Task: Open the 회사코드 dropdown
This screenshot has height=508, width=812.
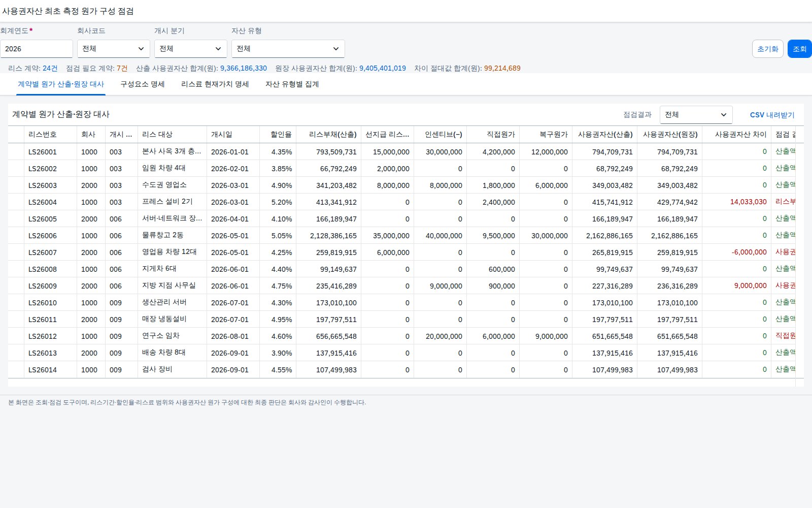Action: tap(113, 49)
